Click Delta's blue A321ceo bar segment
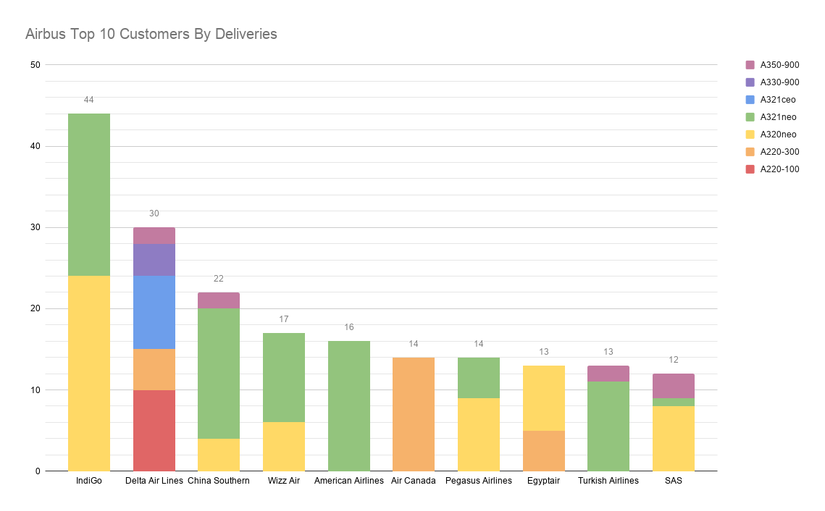The width and height of the screenshot is (825, 511). (154, 312)
